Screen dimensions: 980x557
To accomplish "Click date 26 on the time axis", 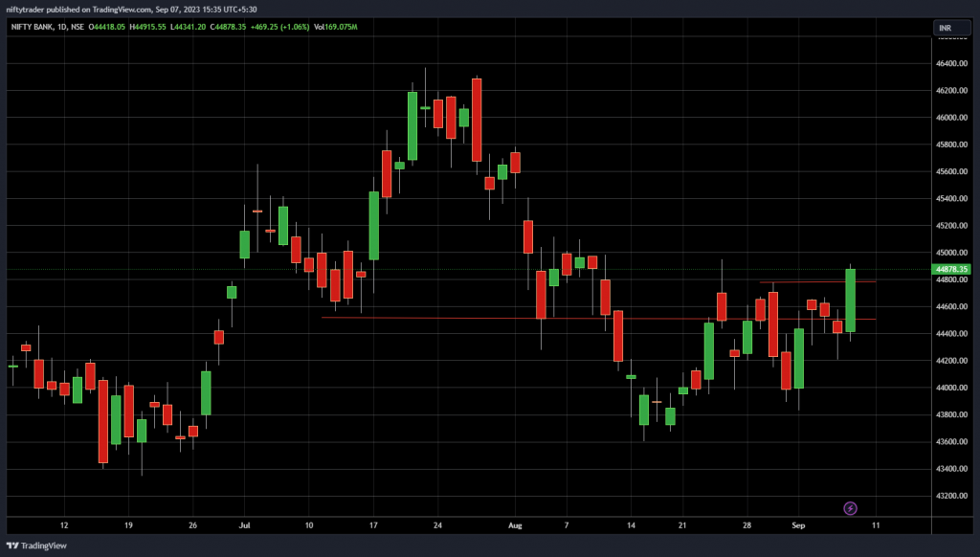I will click(x=192, y=525).
